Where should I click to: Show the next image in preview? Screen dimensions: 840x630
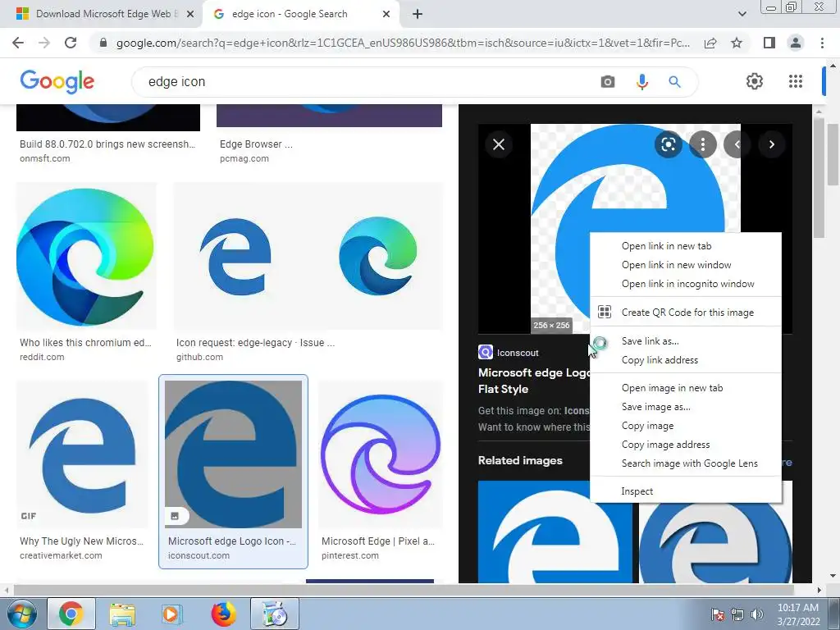tap(771, 144)
